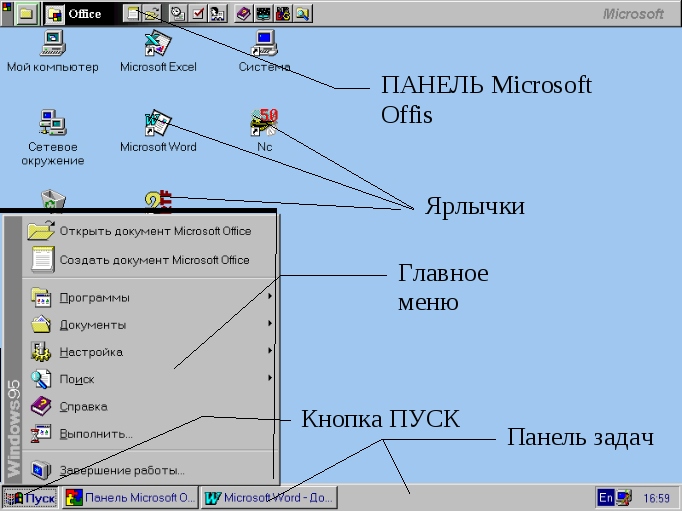Open the Настройка menu entry
682x511 pixels.
click(149, 352)
